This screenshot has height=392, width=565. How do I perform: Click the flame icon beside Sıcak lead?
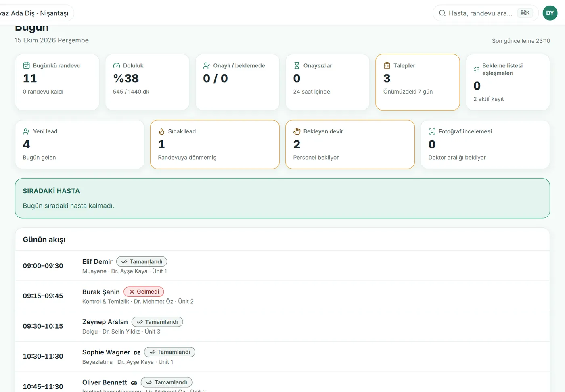pos(161,131)
